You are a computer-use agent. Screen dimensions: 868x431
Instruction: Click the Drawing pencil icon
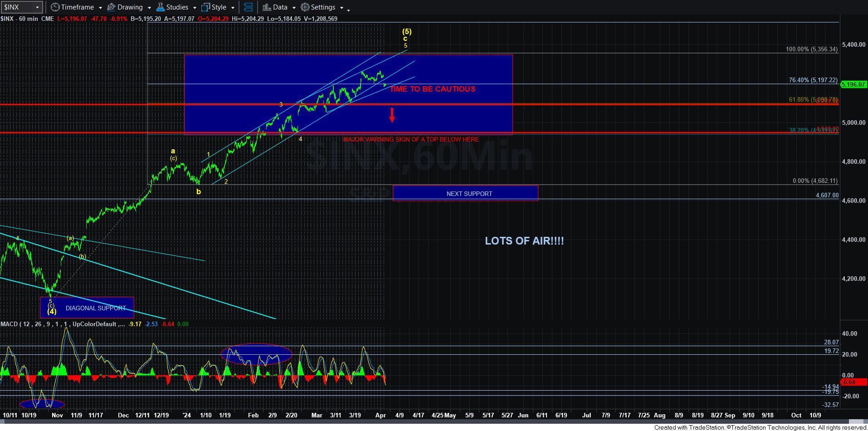tap(111, 7)
